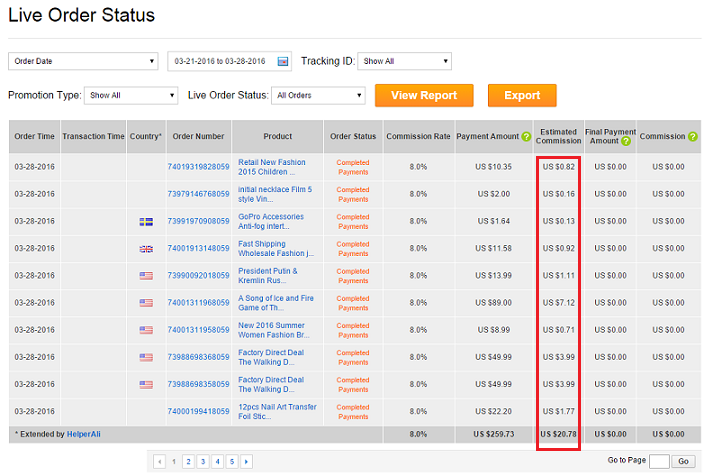
Task: Click the Go to Page input box
Action: (659, 461)
